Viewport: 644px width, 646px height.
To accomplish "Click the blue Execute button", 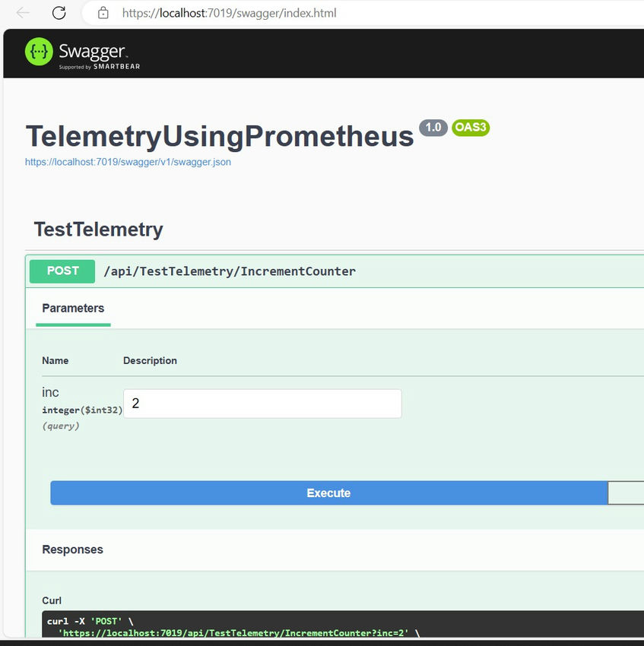I will [328, 492].
